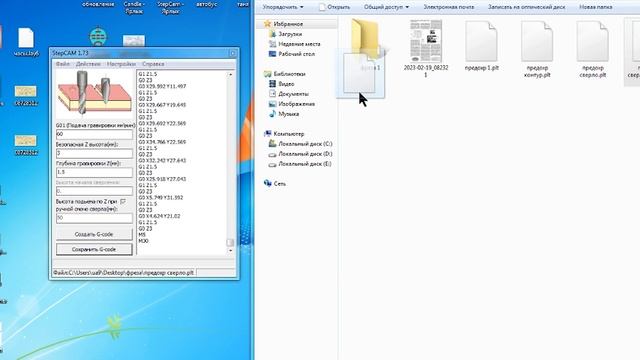This screenshot has width=640, height=360.
Task: Click the G01 engraving feed input field
Action: coord(94,134)
